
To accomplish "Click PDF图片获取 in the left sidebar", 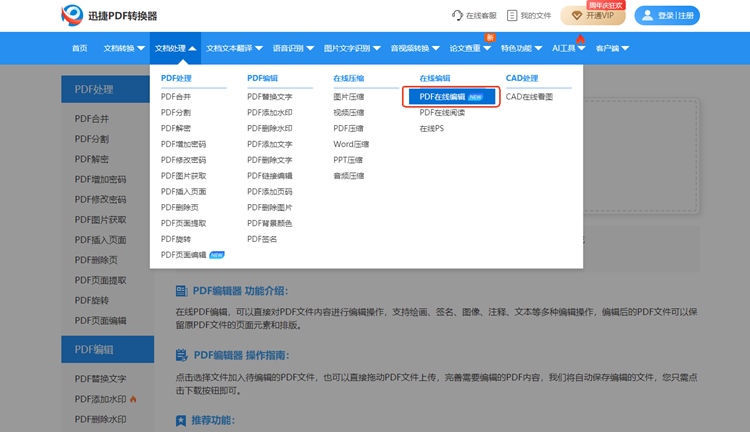I will (100, 220).
